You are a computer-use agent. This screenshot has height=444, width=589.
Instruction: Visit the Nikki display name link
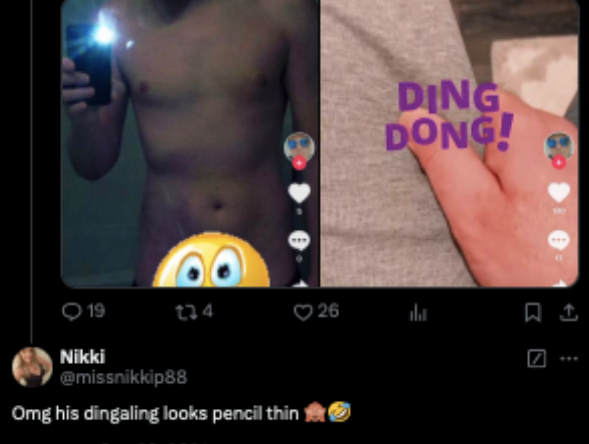[x=83, y=356]
